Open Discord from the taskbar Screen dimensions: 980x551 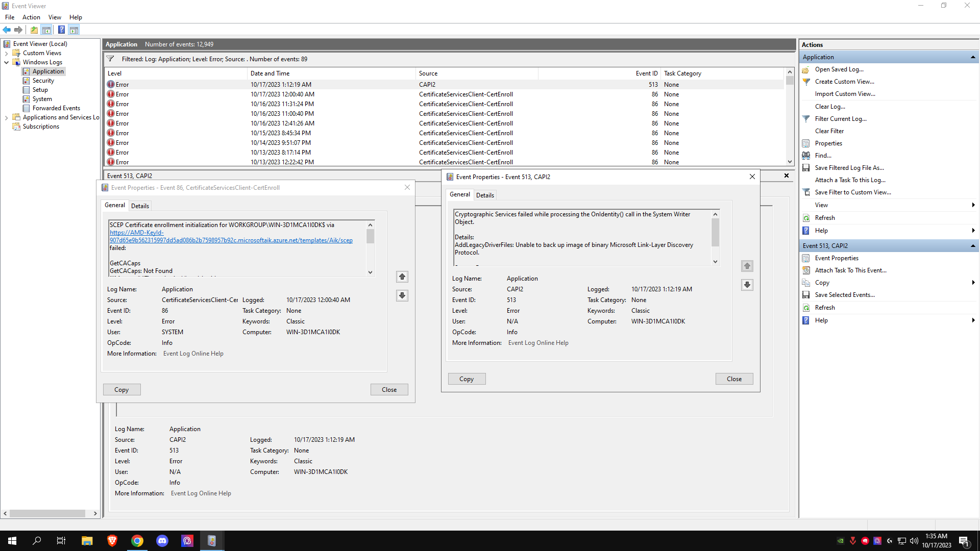pos(162,541)
